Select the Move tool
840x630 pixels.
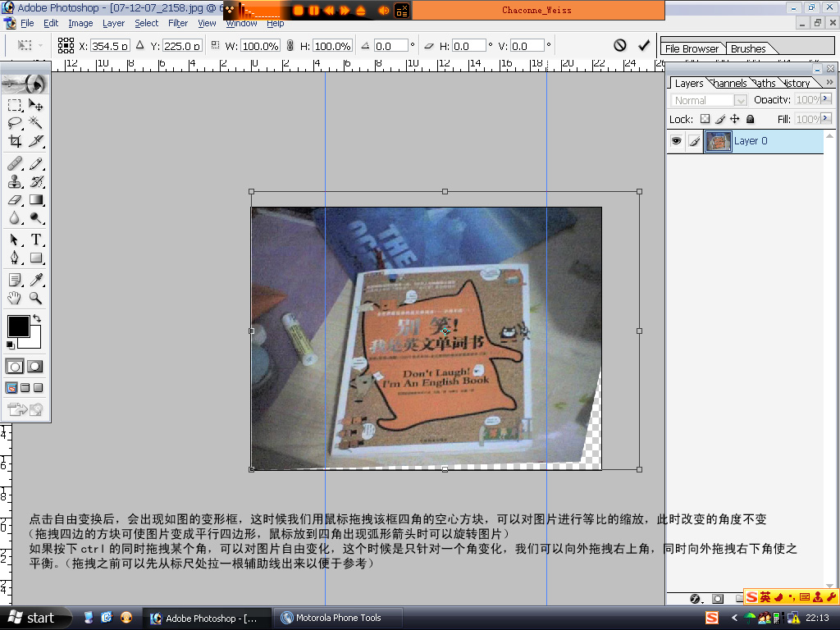click(36, 105)
